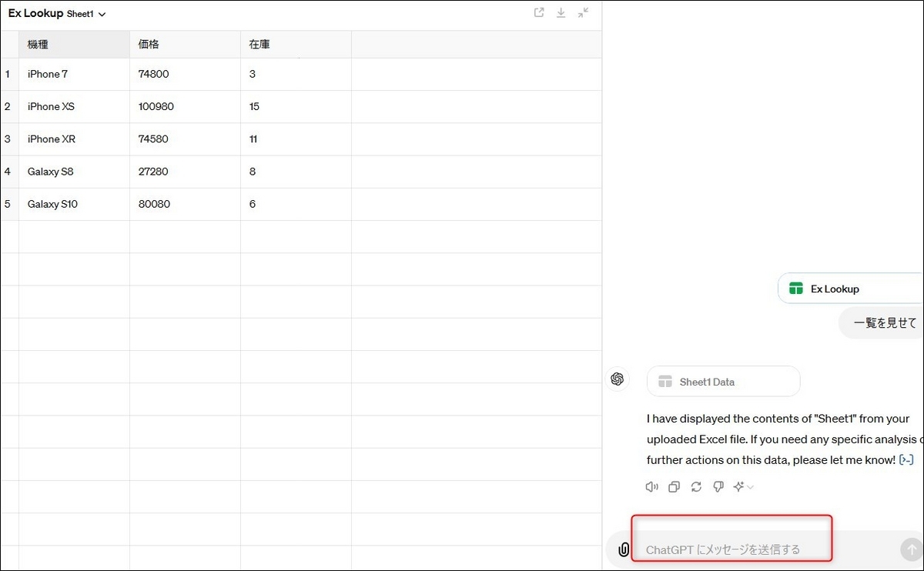Select the 機種 column header

74,45
